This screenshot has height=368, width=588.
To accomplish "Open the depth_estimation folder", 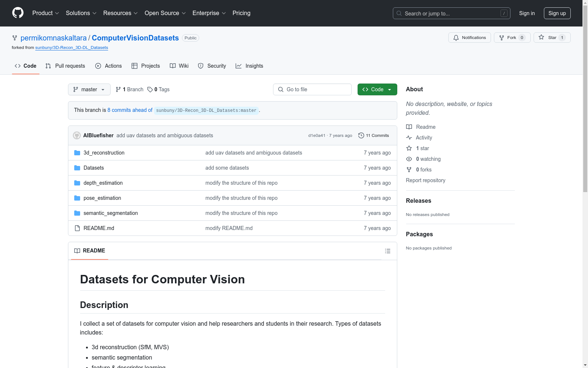I will coord(103,183).
